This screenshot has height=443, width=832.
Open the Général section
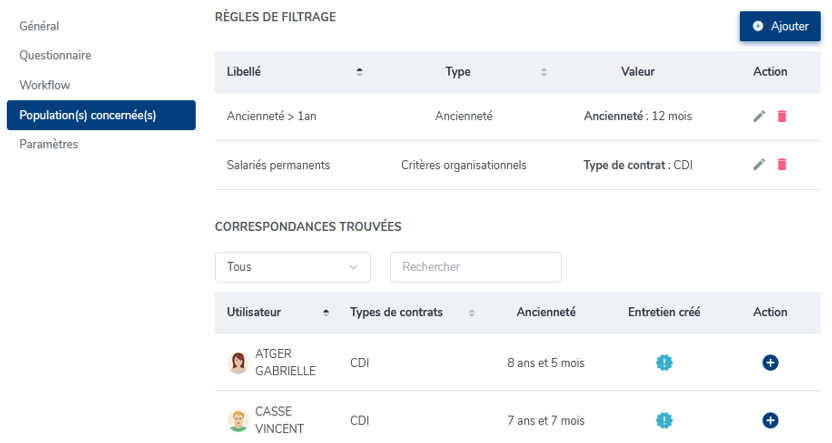click(x=39, y=26)
